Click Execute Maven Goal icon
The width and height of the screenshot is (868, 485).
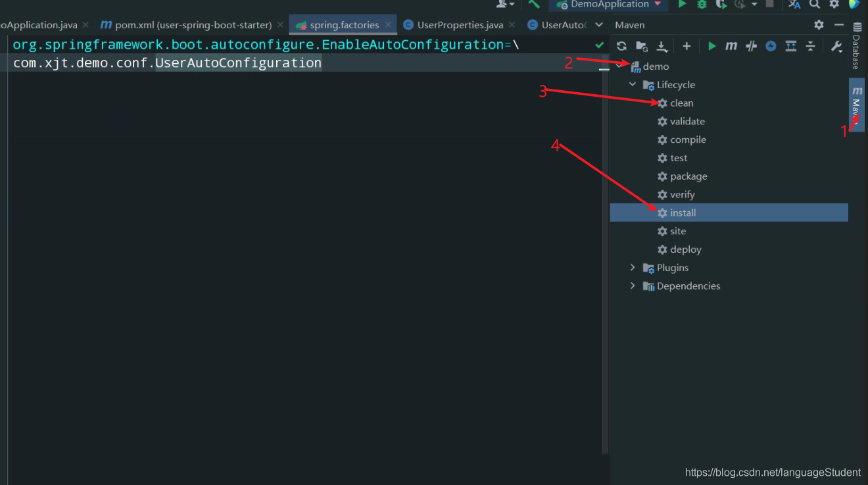coord(731,46)
